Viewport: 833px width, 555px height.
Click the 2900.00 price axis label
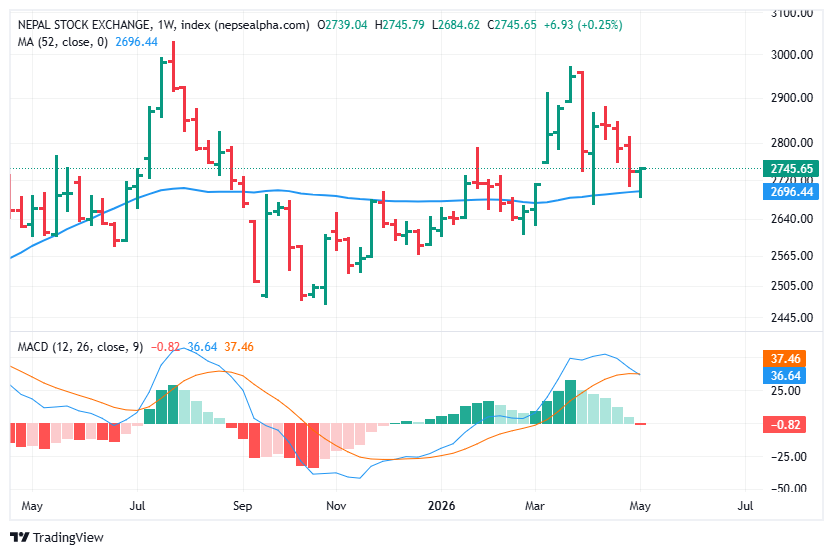tap(792, 98)
